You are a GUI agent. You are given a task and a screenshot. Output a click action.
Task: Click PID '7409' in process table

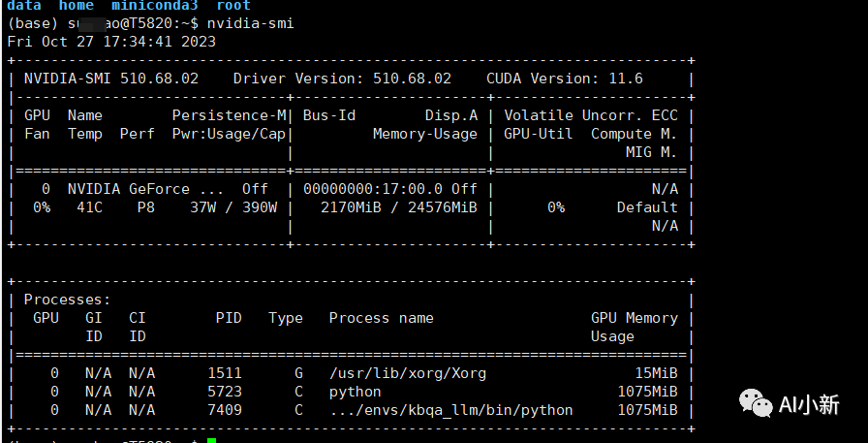[225, 410]
